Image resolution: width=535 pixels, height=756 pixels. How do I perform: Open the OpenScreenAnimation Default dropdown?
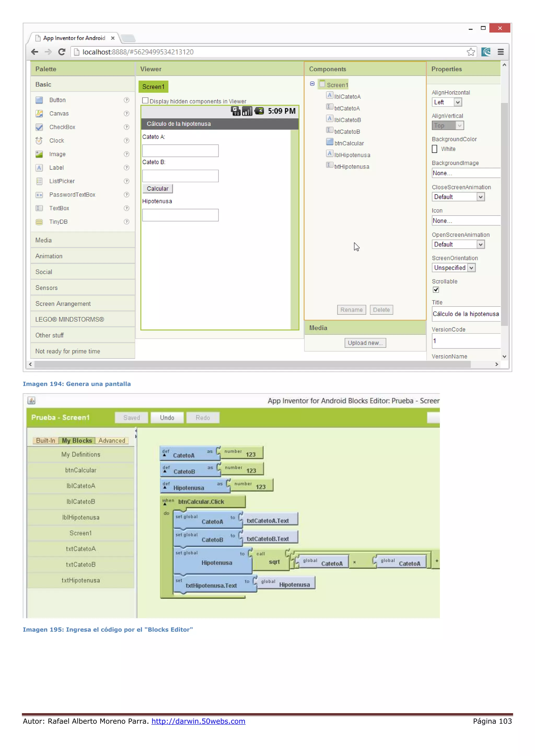click(x=458, y=244)
